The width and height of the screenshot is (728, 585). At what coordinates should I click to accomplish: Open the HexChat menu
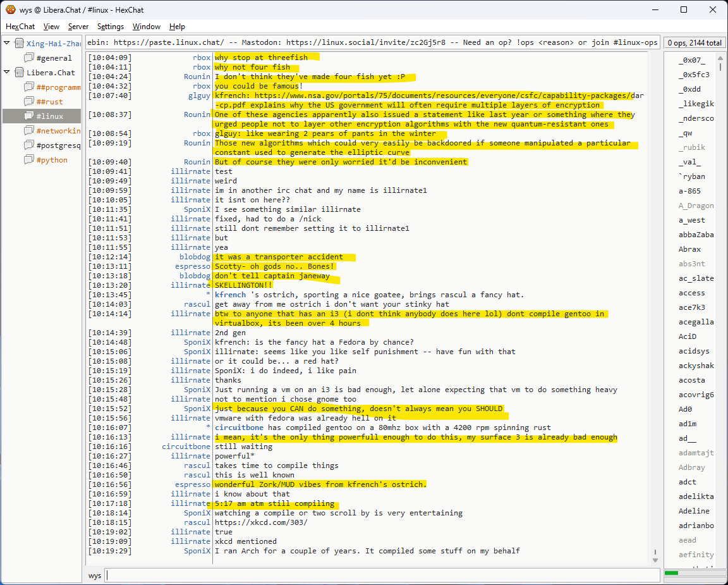(x=20, y=27)
